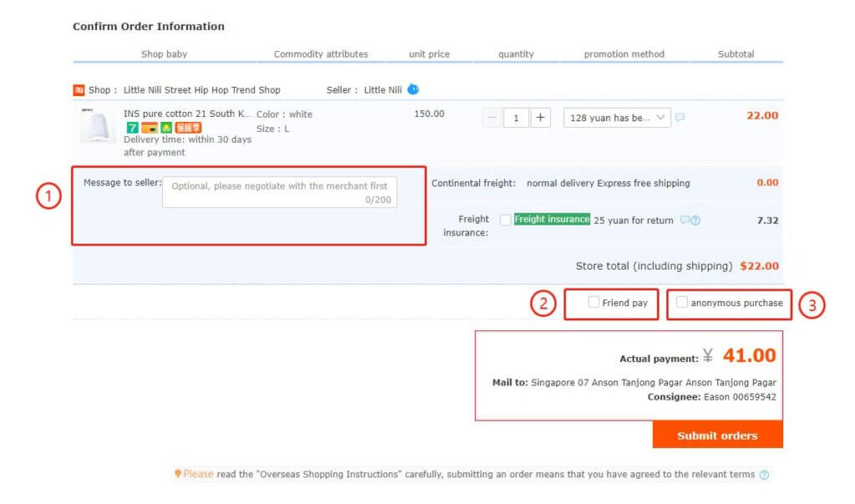Decrease quantity with the minus button
Viewport: 855px width, 504px height.
click(492, 118)
